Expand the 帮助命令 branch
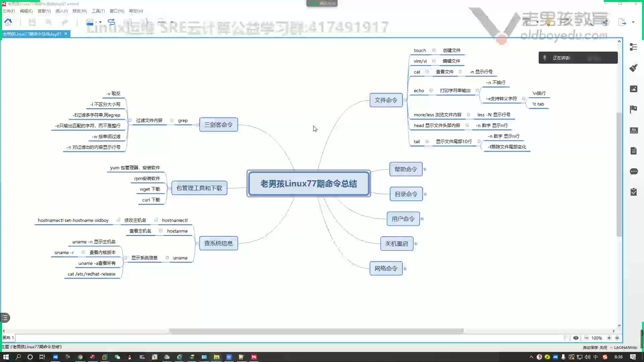The height and width of the screenshot is (362, 644). pyautogui.click(x=425, y=170)
